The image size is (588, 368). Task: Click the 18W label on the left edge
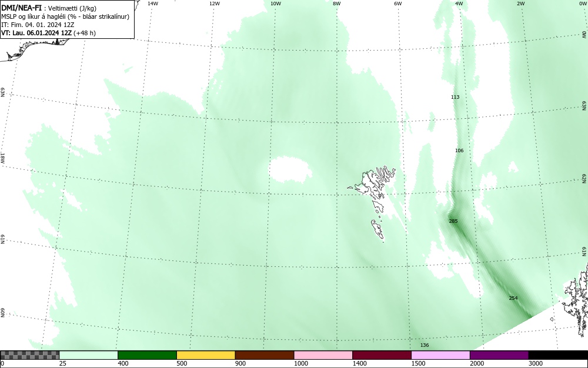pyautogui.click(x=3, y=158)
